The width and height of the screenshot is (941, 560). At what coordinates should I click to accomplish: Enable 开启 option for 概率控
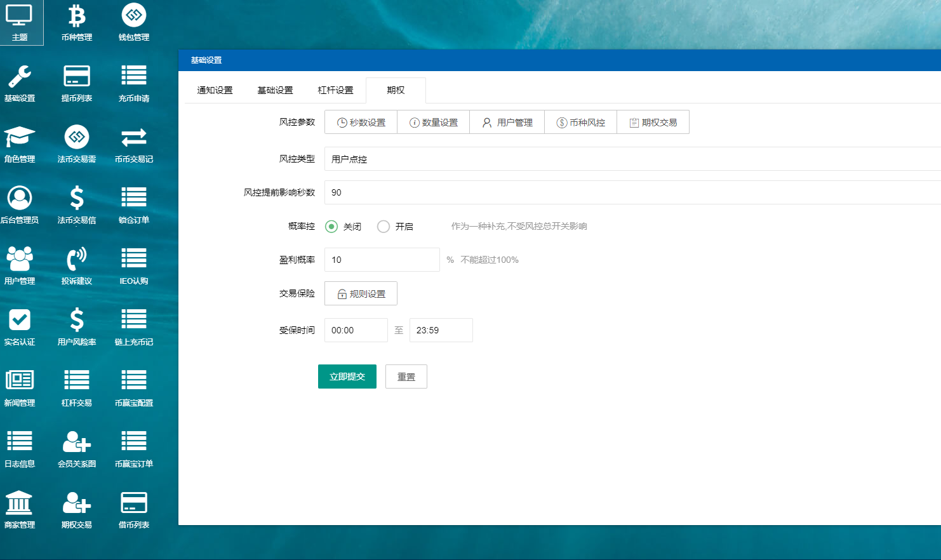click(383, 226)
